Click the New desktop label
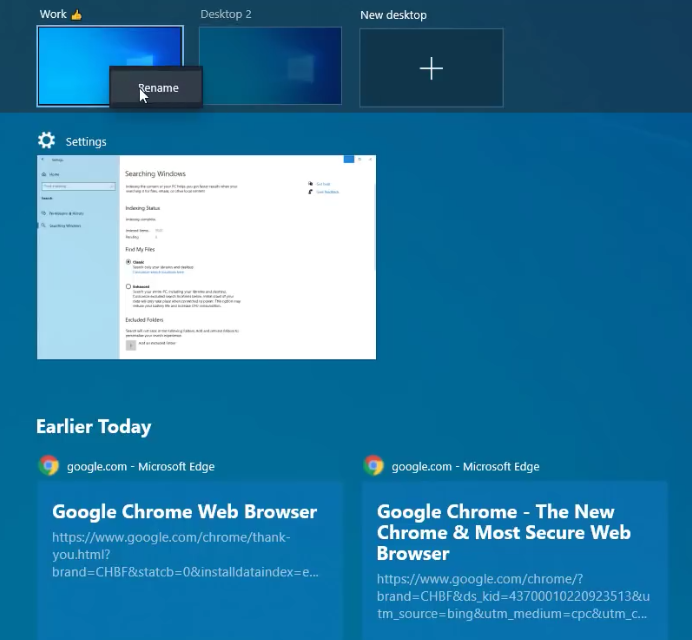Image resolution: width=692 pixels, height=640 pixels. tap(393, 15)
